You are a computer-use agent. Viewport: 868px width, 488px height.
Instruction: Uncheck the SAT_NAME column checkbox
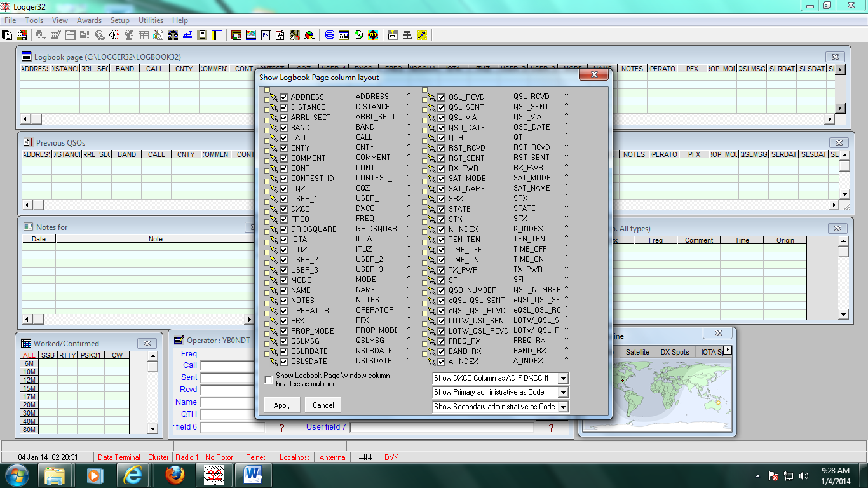[442, 189]
